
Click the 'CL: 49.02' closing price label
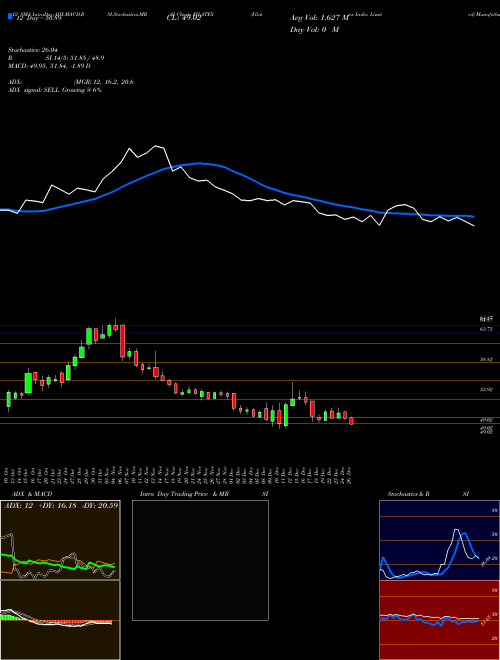(x=184, y=19)
